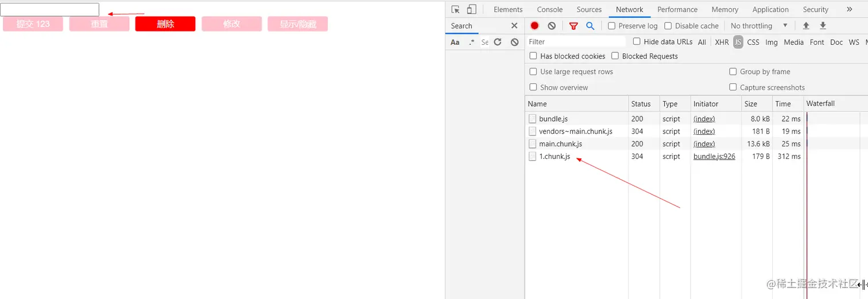Enable the Preserve log checkbox
The height and width of the screenshot is (299, 868).
coord(611,26)
